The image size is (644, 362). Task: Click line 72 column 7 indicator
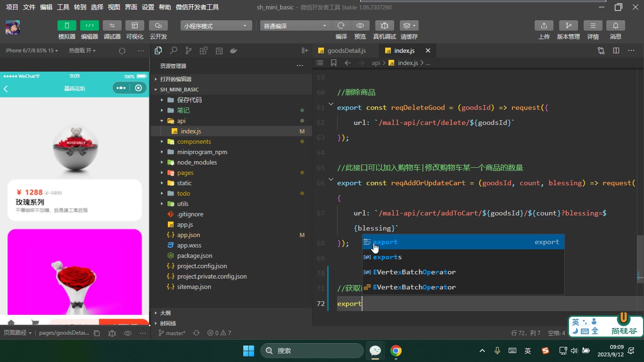coord(526,333)
